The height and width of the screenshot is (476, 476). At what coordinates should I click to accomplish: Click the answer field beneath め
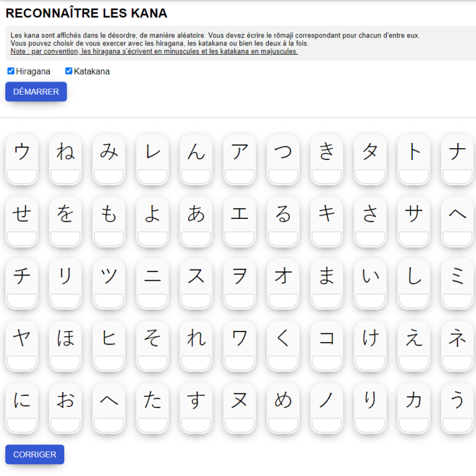pos(283,425)
